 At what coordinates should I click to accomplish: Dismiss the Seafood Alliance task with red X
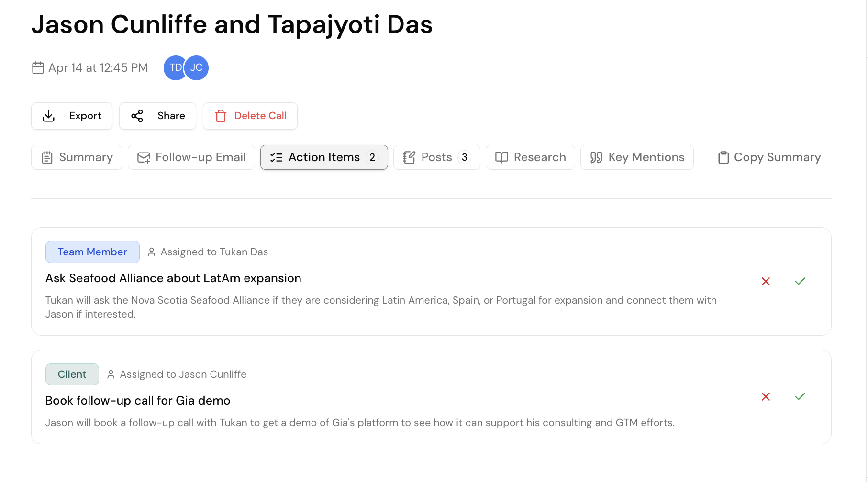(766, 281)
